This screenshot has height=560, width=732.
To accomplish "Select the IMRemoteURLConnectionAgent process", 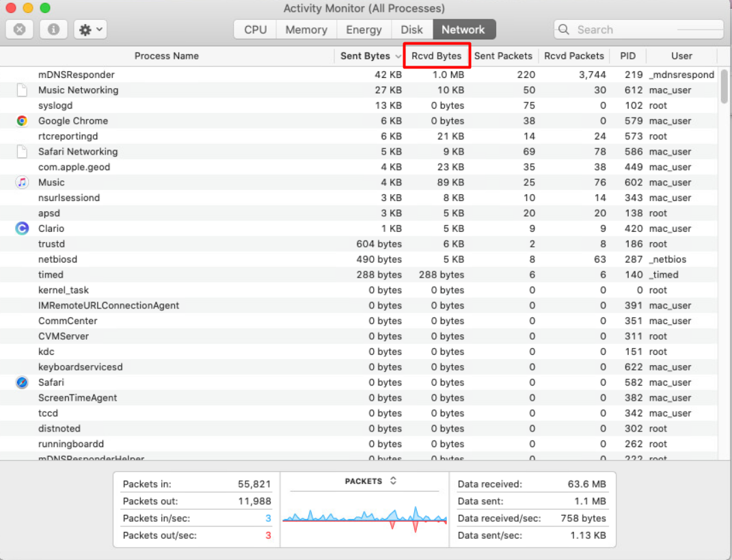I will [x=359, y=306].
